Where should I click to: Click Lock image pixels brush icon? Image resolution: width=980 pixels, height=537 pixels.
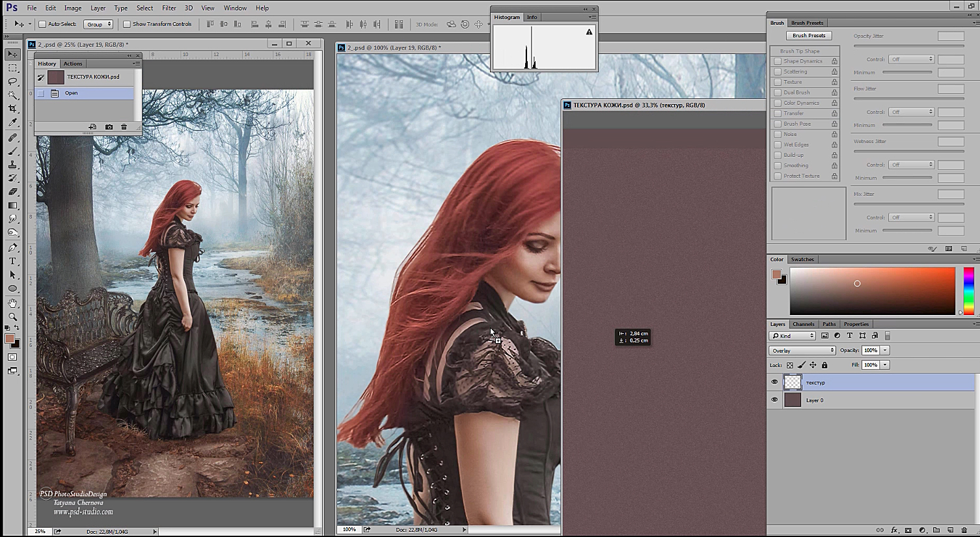coord(802,365)
